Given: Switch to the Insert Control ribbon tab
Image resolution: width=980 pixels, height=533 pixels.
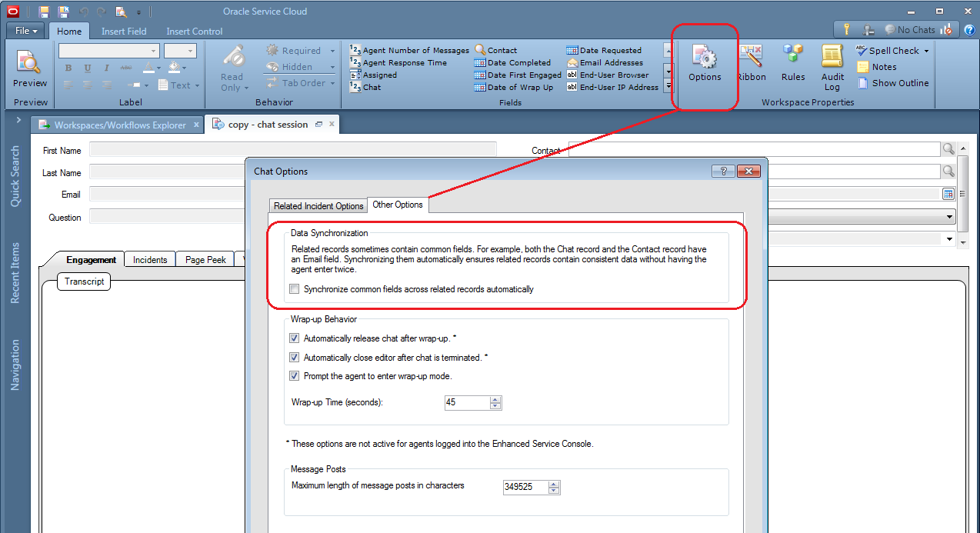Looking at the screenshot, I should 195,32.
